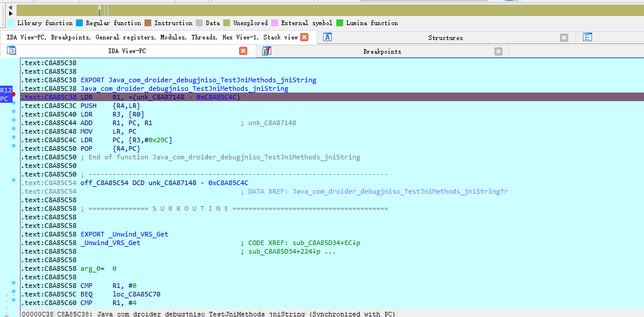Image resolution: width=644 pixels, height=317 pixels.
Task: Click the Library function color swatch
Action: [11, 23]
